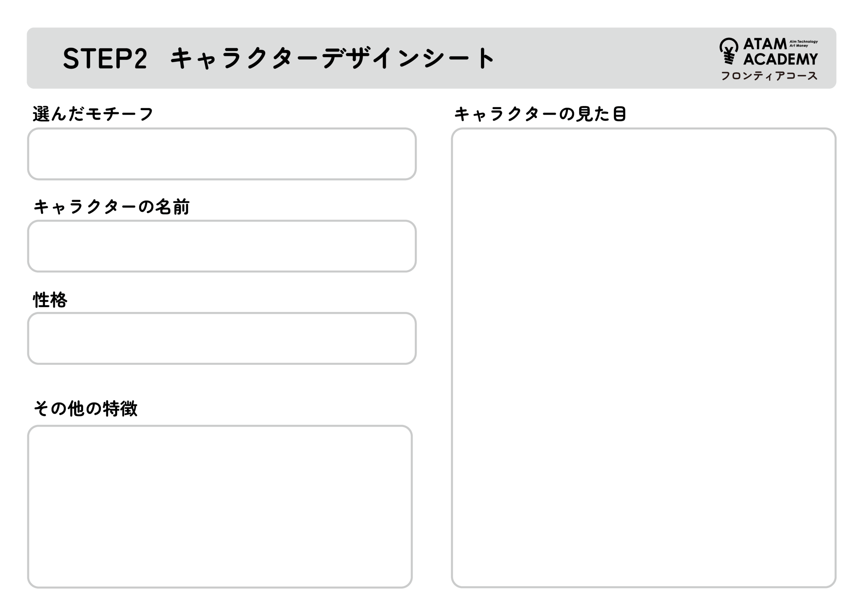Click inside the 選んだモチーフ answer box
Screen dimensions: 868x614
click(x=222, y=154)
